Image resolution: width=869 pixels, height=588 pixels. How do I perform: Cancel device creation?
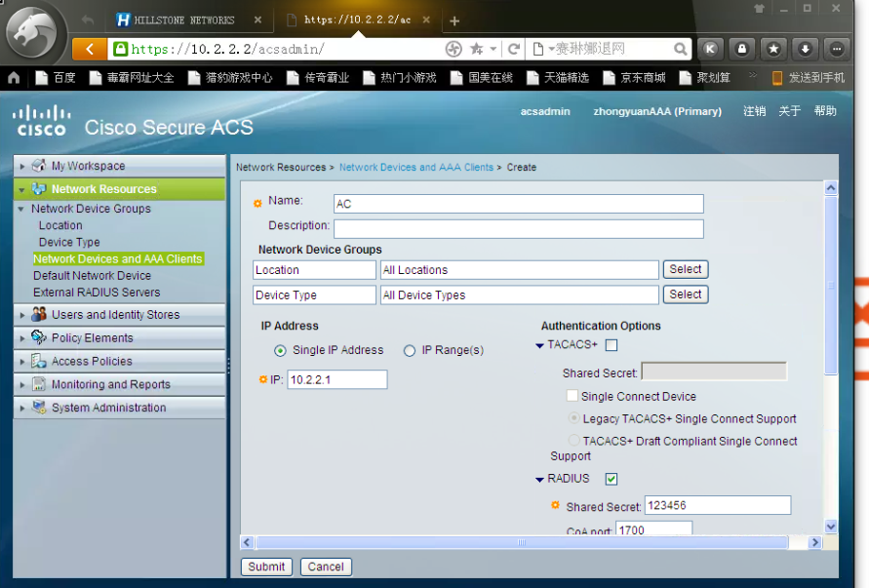(326, 567)
